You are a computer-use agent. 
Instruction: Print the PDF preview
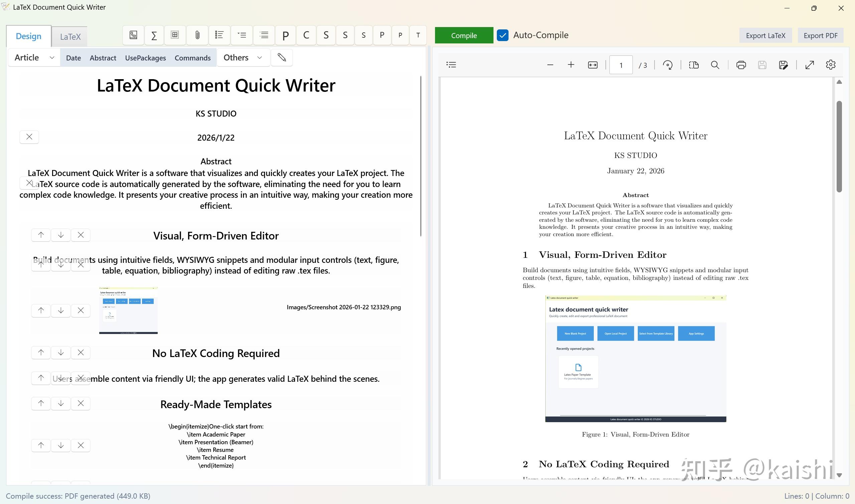741,65
